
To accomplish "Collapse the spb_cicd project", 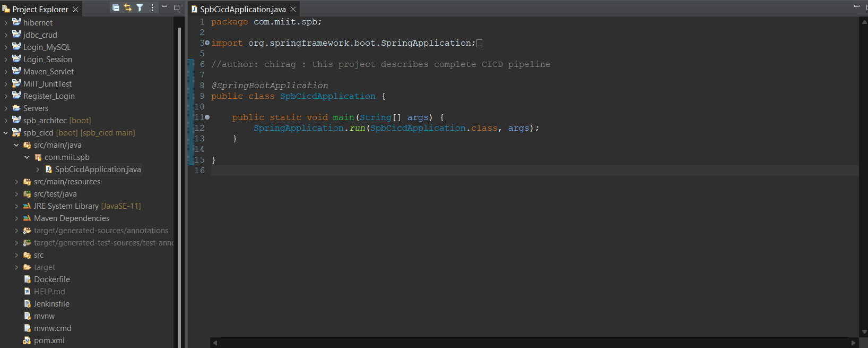I will pos(6,133).
